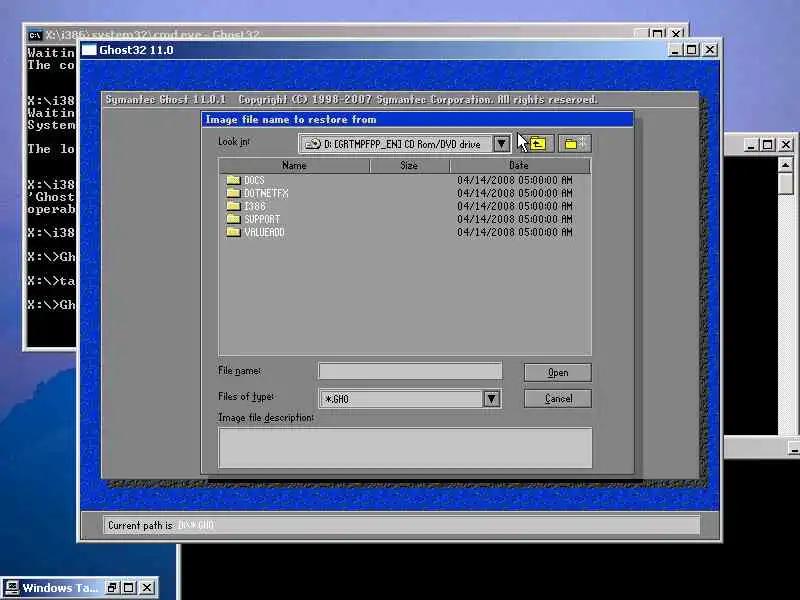Expand the Look in drive dropdown arrow
Screen dimensions: 800x600
coord(501,144)
